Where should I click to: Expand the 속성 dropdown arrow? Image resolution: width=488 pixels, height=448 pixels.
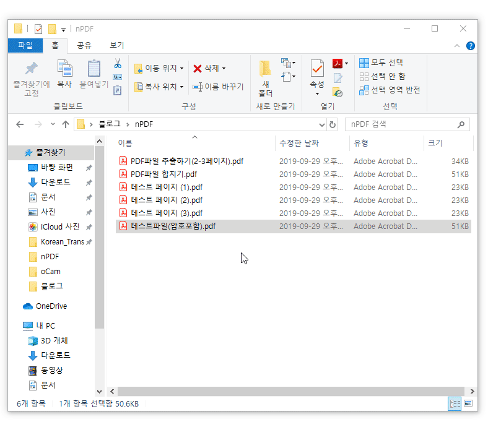[x=317, y=94]
